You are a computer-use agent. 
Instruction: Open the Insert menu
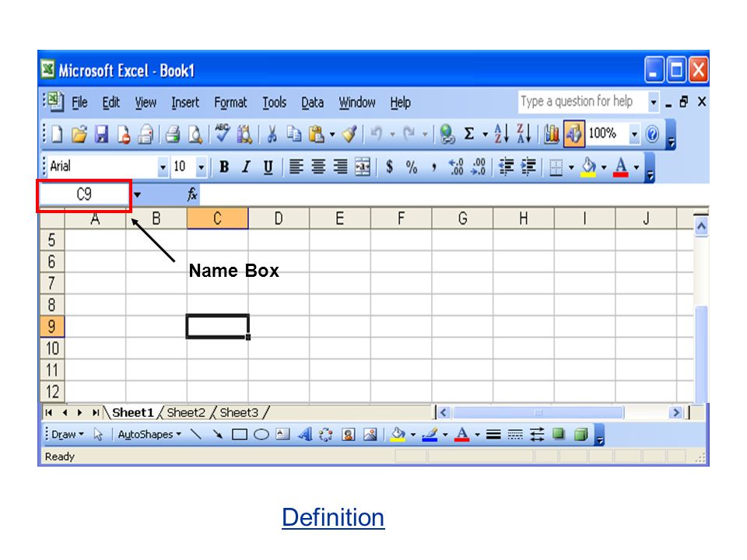(x=185, y=103)
